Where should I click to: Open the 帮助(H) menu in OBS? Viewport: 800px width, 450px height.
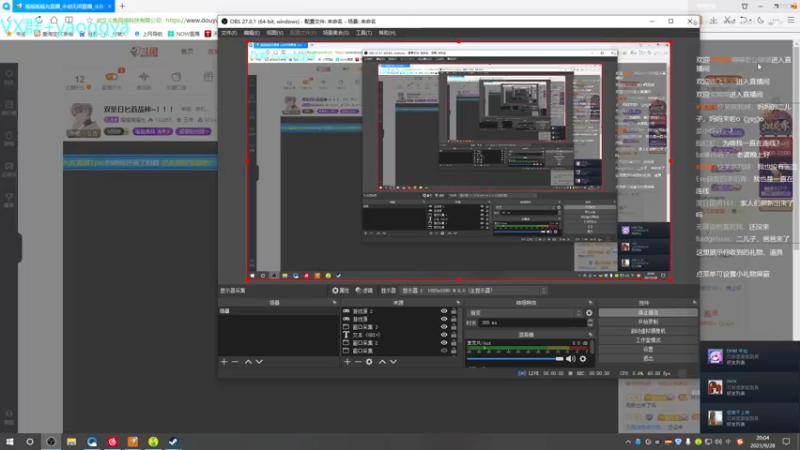coord(387,33)
